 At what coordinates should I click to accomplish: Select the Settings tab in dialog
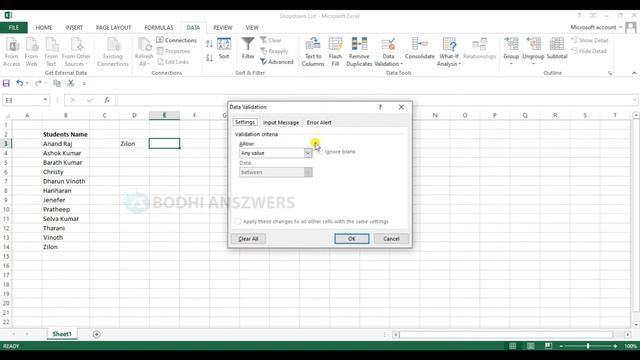click(245, 122)
